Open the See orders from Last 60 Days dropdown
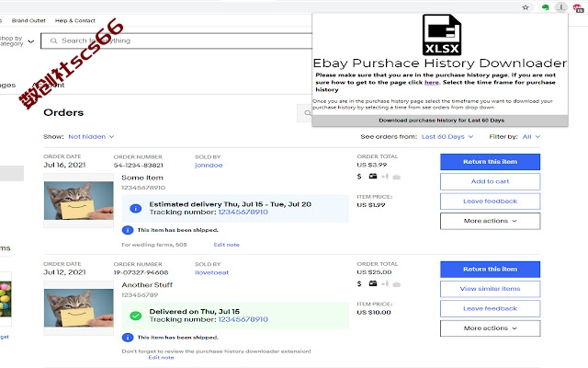Screen dimensions: 588x368 click(x=447, y=137)
